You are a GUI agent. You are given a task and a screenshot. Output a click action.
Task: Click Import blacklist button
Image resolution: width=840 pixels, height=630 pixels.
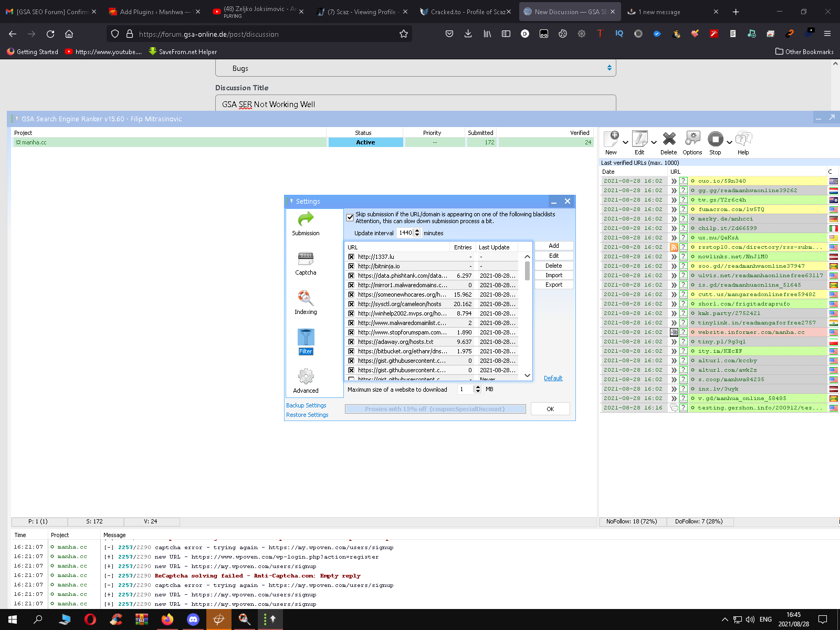point(554,275)
